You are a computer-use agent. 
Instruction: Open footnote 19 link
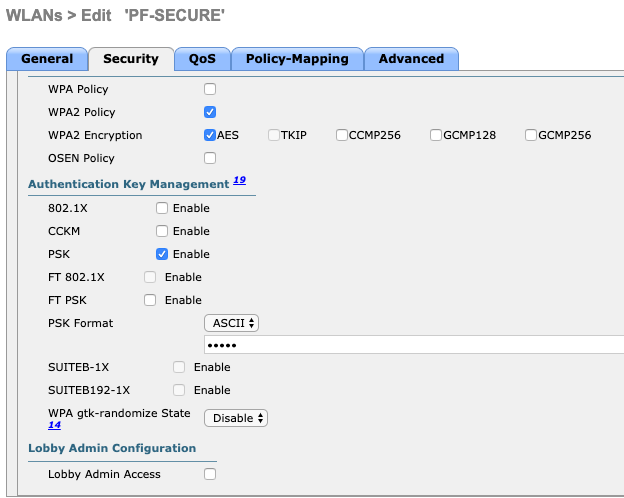[239, 180]
